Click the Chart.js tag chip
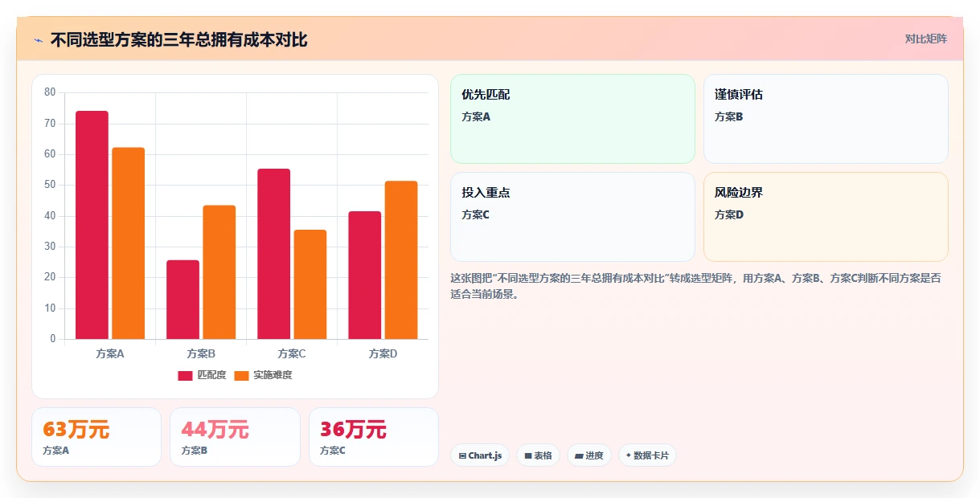This screenshot has width=980, height=498. [480, 455]
